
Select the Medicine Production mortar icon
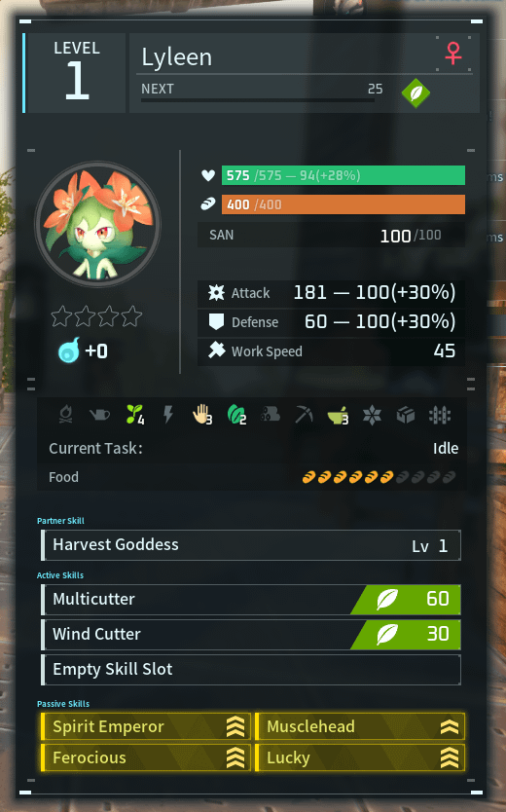pyautogui.click(x=338, y=416)
